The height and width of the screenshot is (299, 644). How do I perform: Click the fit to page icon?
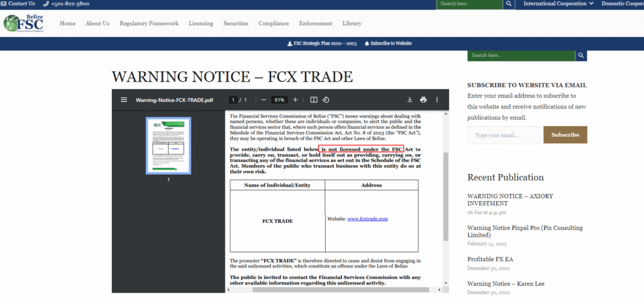[x=314, y=100]
